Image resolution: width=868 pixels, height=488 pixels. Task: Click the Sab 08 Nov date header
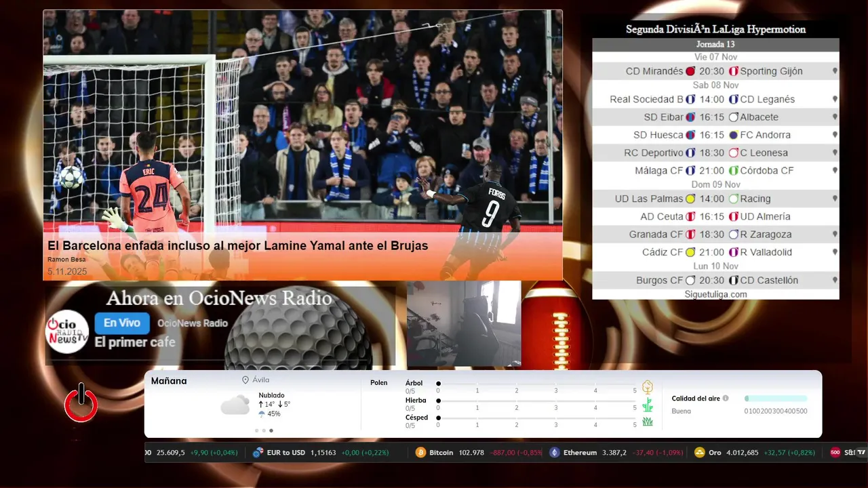coord(715,85)
